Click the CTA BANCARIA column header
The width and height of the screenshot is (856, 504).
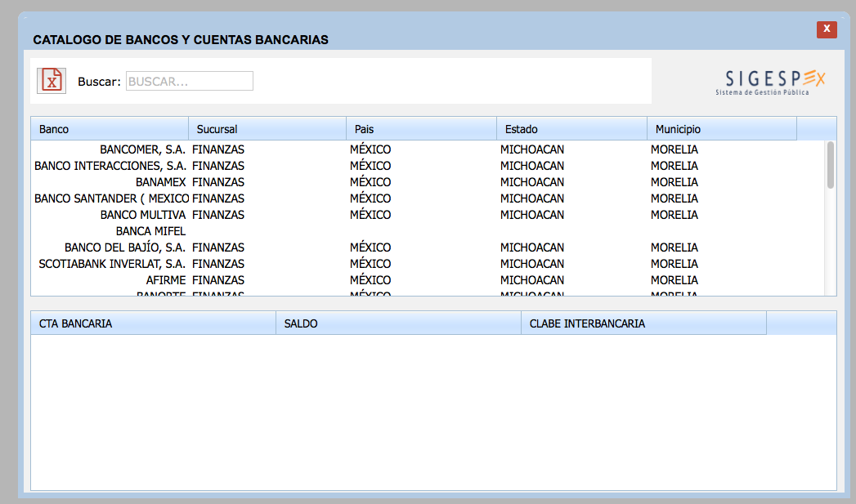click(x=154, y=323)
